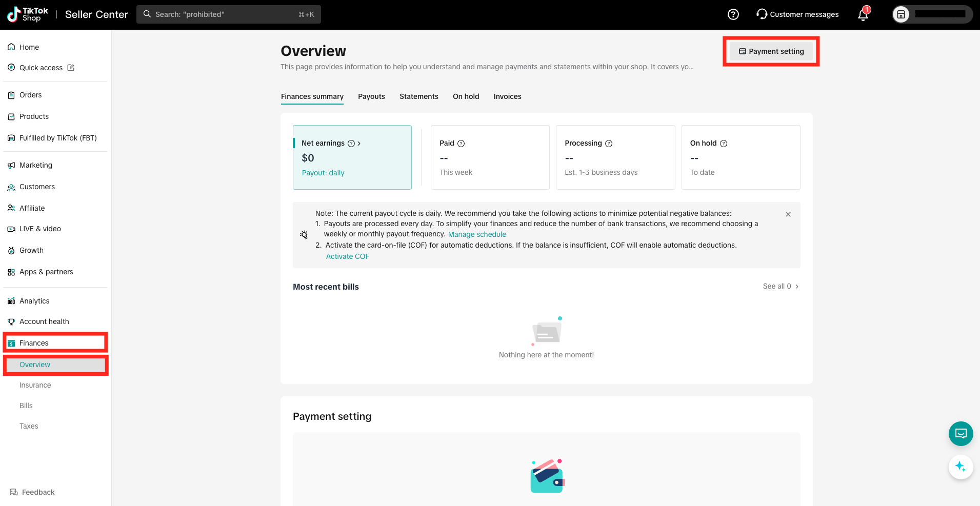Open the shop account avatar icon
Image resolution: width=980 pixels, height=506 pixels.
pyautogui.click(x=901, y=14)
